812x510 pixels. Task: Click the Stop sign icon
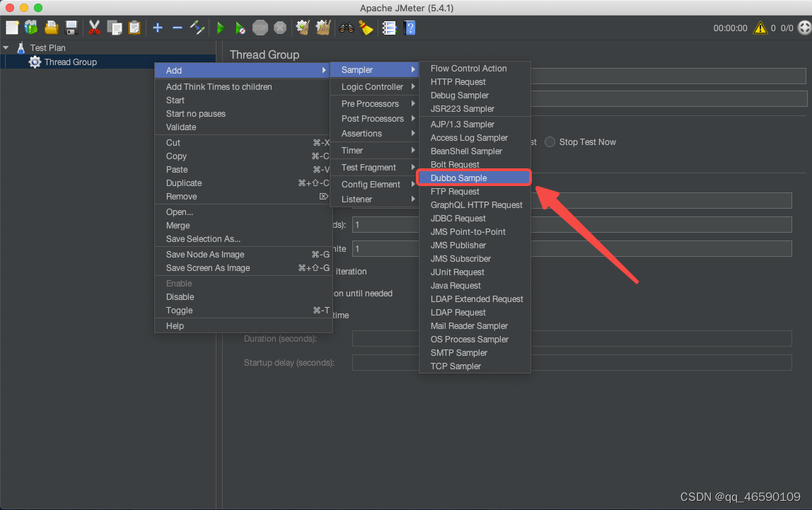coord(260,28)
